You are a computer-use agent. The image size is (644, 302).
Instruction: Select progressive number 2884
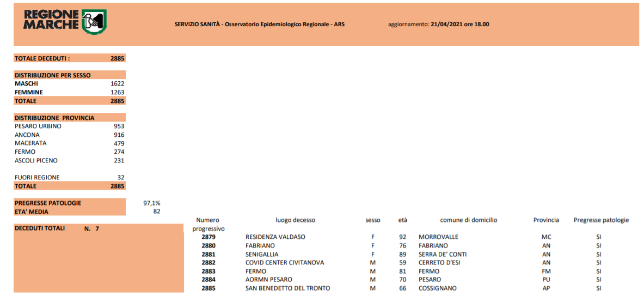[208, 279]
